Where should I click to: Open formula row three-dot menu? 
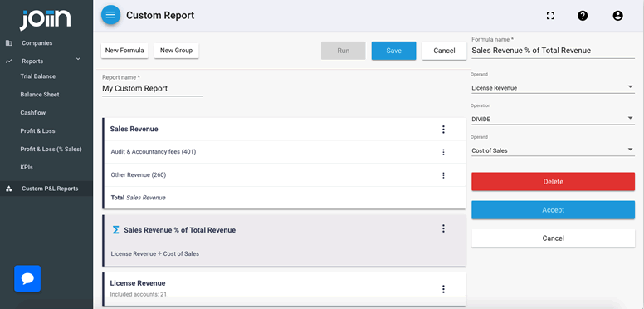[443, 228]
